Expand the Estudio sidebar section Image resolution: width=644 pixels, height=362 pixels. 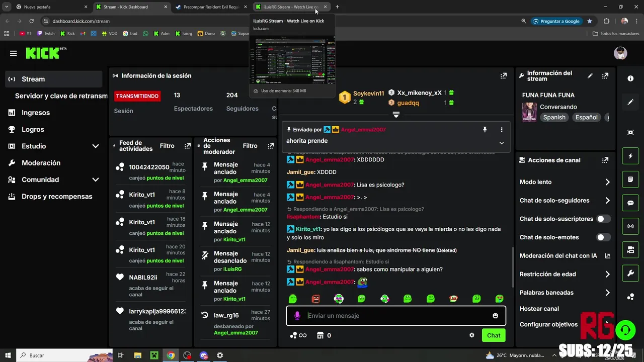point(96,146)
